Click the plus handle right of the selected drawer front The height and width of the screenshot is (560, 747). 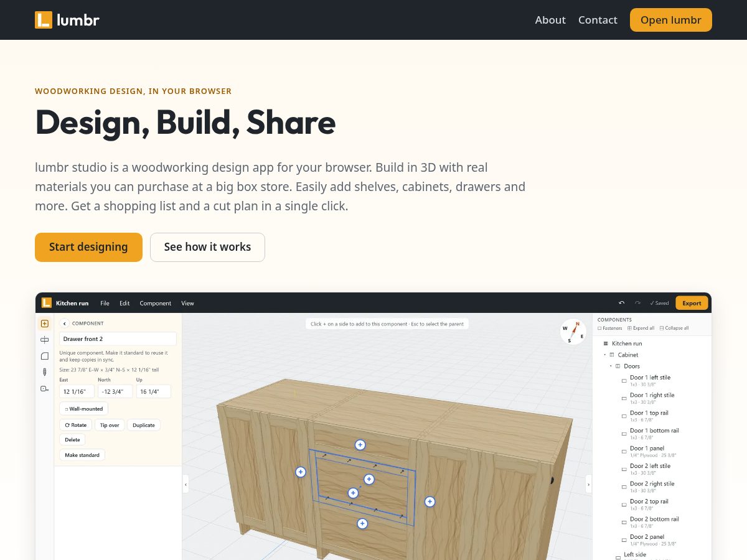(430, 502)
